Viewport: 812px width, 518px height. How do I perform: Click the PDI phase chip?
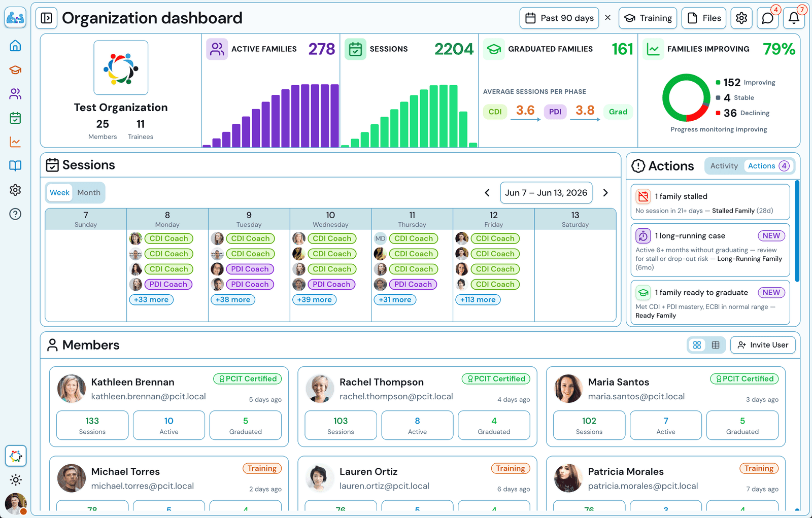(x=555, y=112)
